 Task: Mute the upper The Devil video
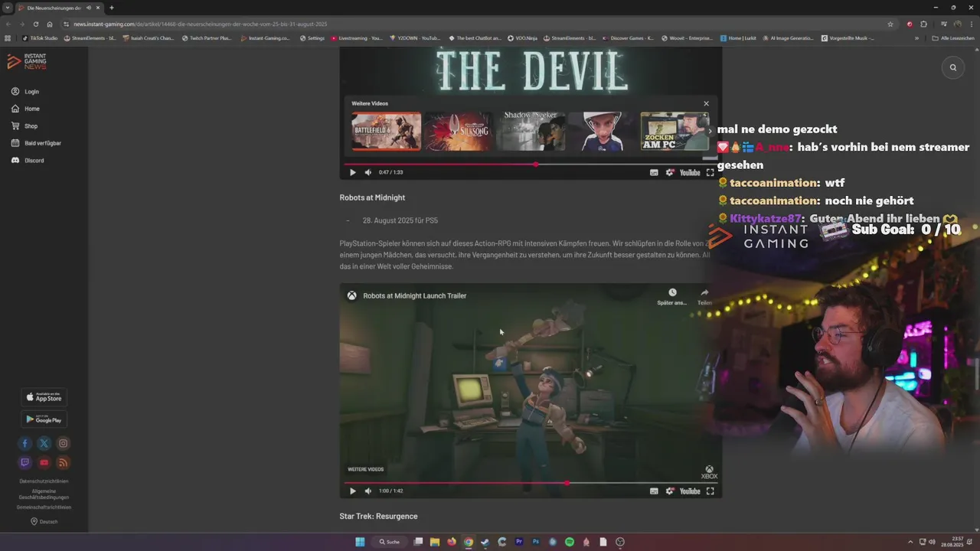(368, 172)
